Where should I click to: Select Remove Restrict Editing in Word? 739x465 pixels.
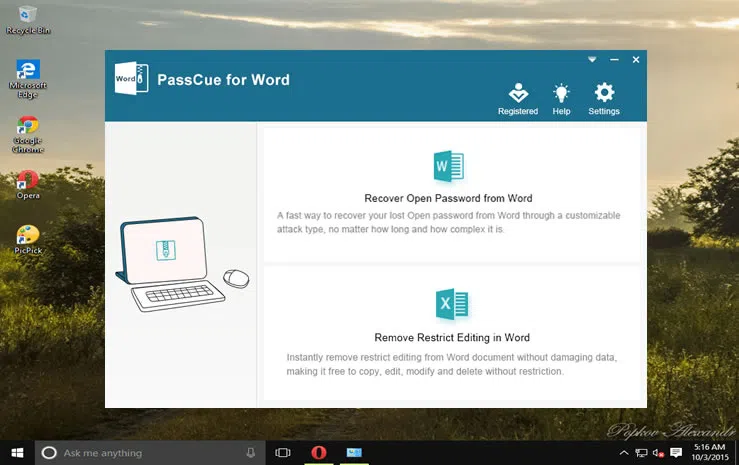tap(452, 338)
